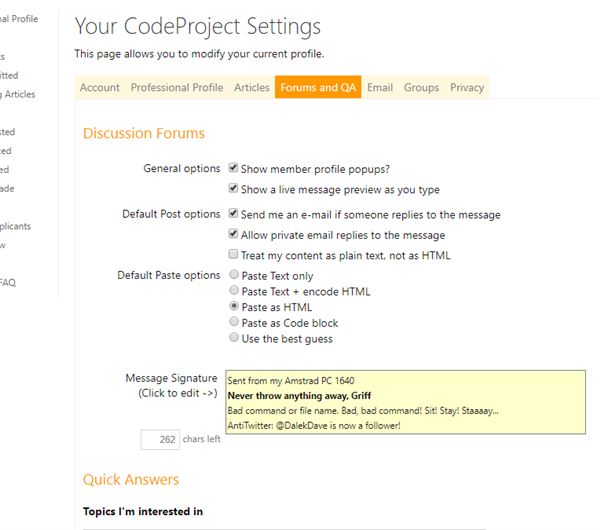Viewport: 600px width, 530px height.
Task: Select Use the best guess option
Action: (234, 337)
